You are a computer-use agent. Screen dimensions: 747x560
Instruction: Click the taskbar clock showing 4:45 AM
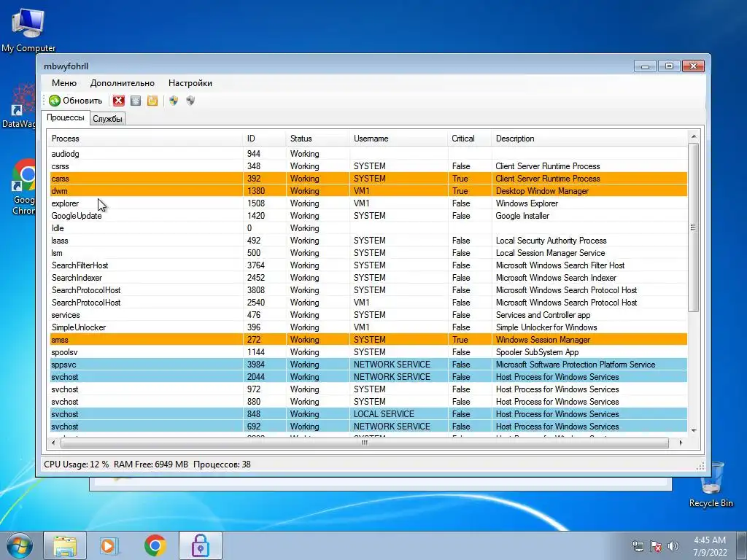coord(711,546)
